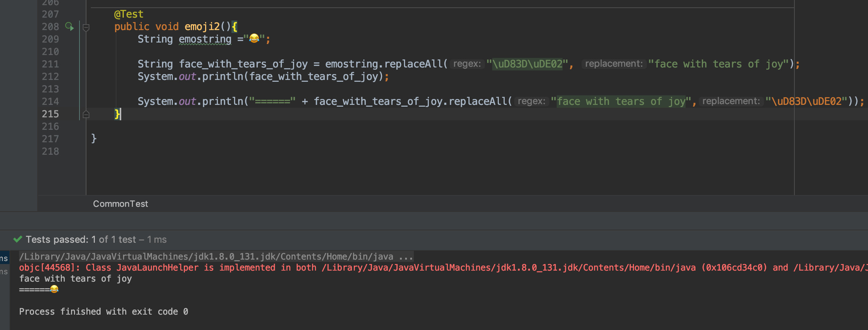This screenshot has height=330, width=868.
Task: Click "Tests passed: 1 of 1 test" status
Action: point(81,240)
